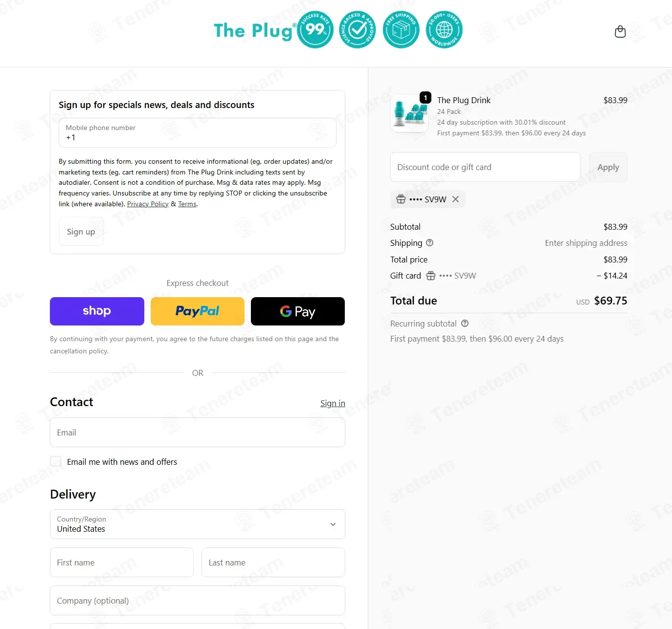
Task: Open the Privacy Policy link
Action: (x=148, y=204)
